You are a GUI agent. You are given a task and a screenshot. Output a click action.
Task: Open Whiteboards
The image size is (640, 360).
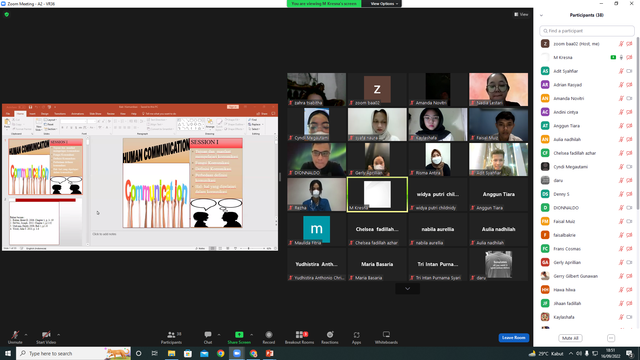point(386,337)
